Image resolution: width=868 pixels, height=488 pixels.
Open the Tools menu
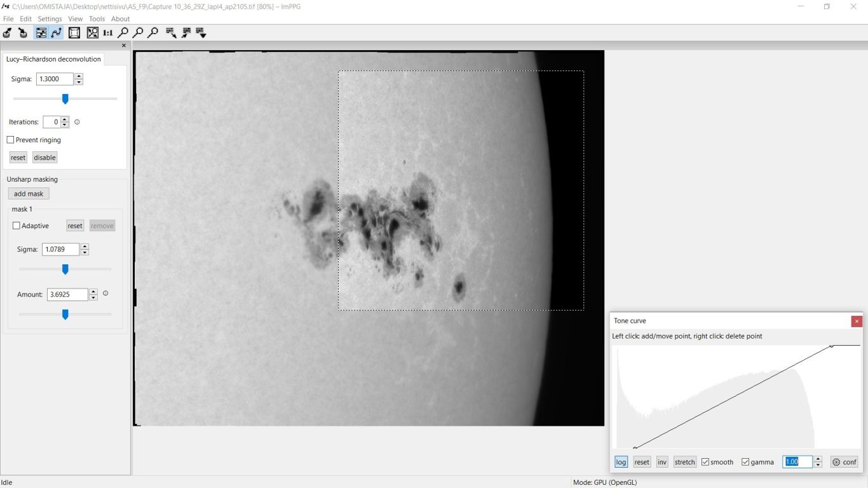point(97,19)
